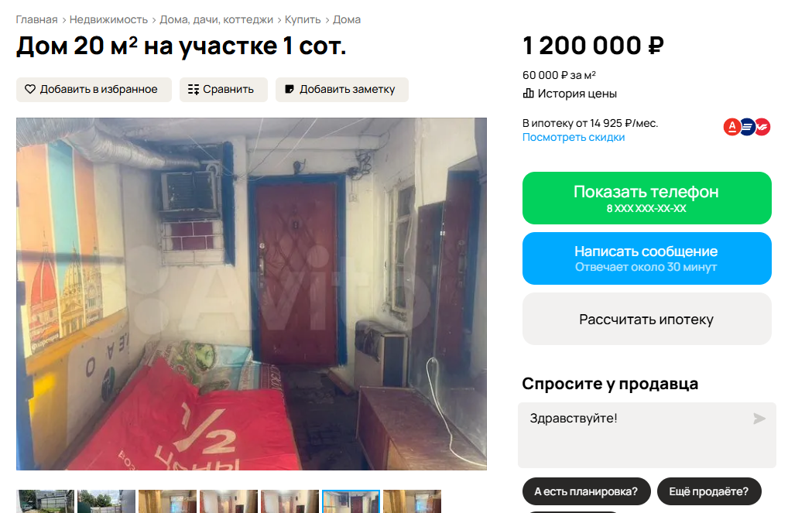Show the seller's phone number

coord(647,198)
